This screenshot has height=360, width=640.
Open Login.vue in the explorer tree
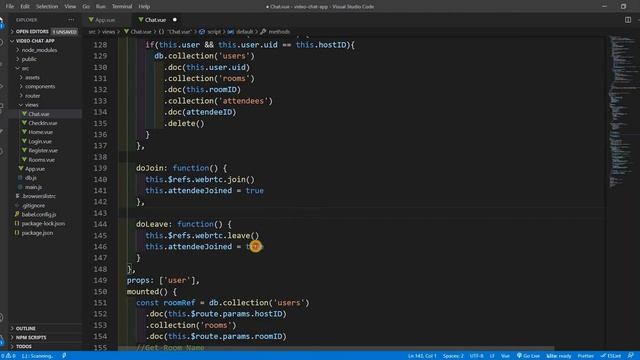point(40,141)
